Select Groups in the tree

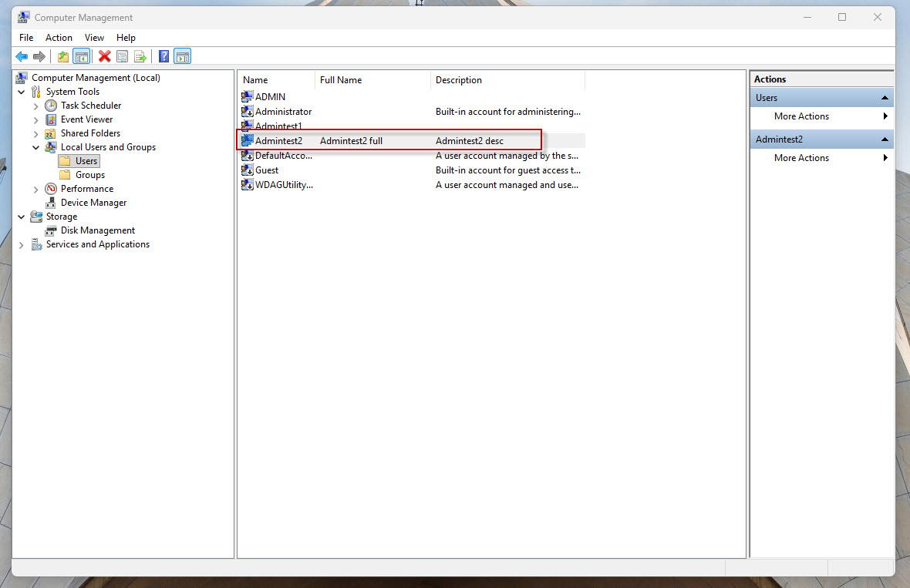click(90, 174)
